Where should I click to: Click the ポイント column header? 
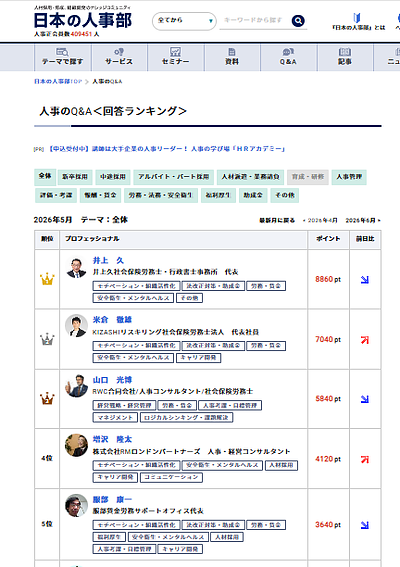[x=328, y=239]
